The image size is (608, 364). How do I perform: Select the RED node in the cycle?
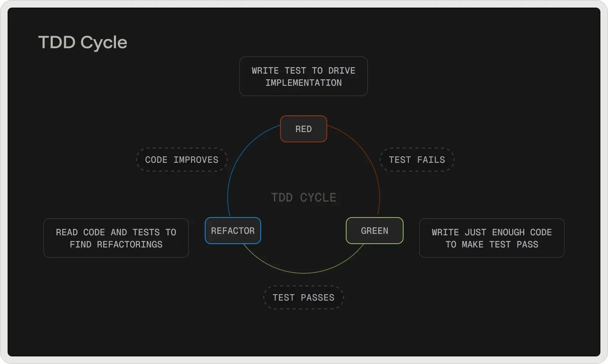coord(303,129)
